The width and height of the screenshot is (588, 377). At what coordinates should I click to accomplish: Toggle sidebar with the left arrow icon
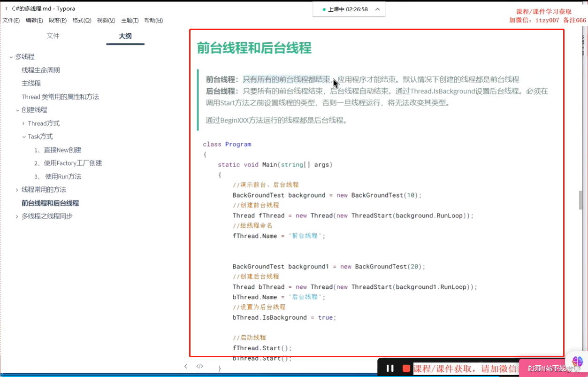186,366
